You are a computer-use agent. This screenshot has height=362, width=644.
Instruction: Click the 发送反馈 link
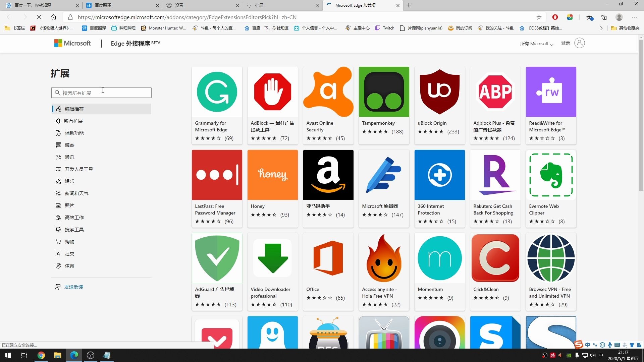tap(73, 287)
